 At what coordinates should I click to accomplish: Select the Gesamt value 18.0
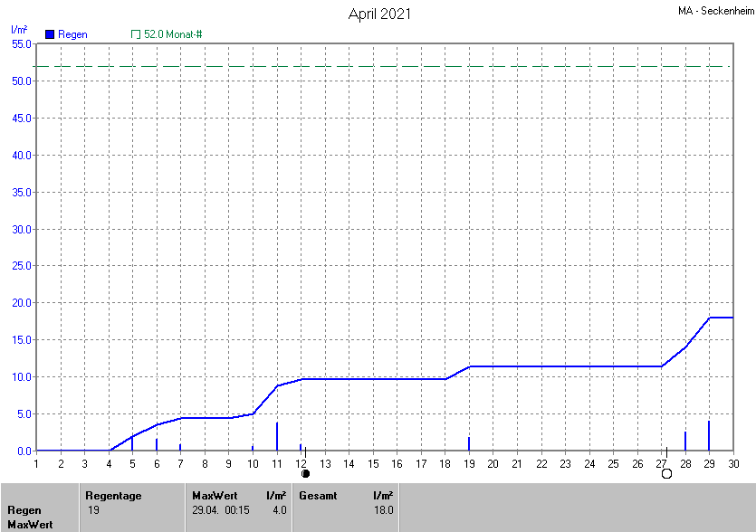click(x=383, y=510)
